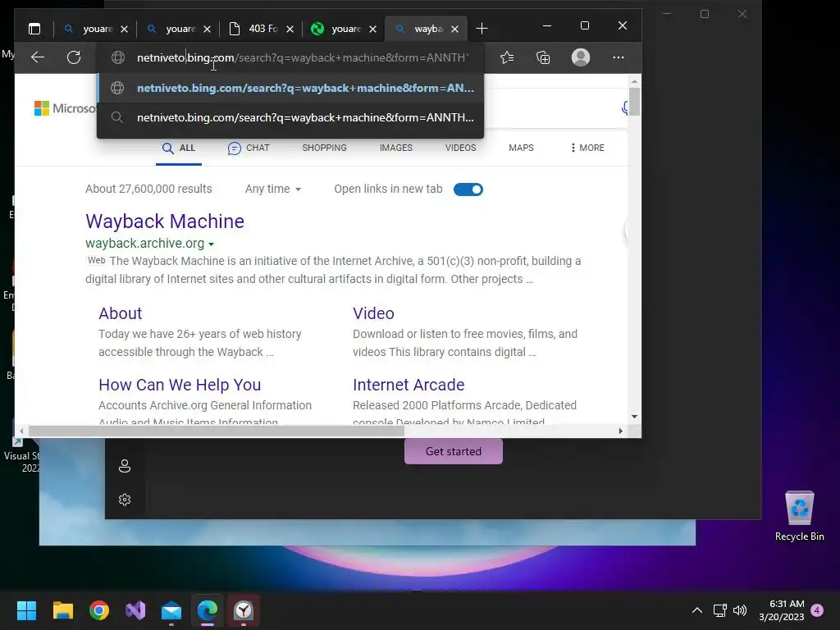
Task: Open the Mail app from the taskbar
Action: tap(171, 610)
